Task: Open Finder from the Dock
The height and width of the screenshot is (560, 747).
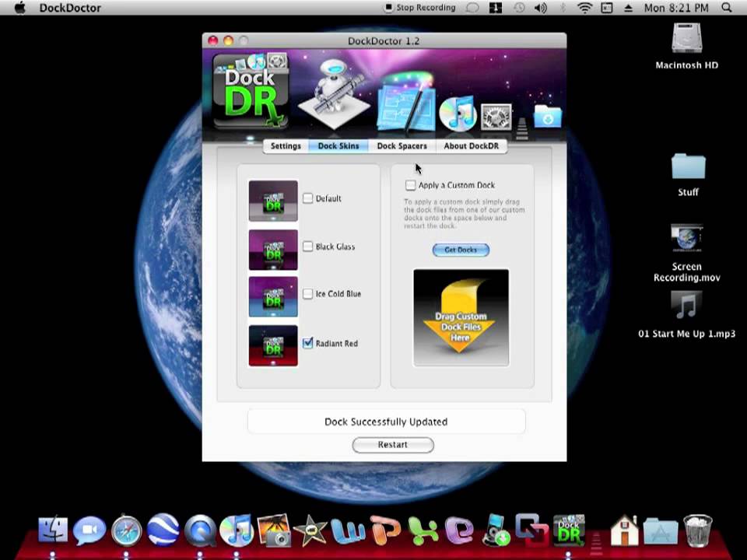Action: (52, 530)
